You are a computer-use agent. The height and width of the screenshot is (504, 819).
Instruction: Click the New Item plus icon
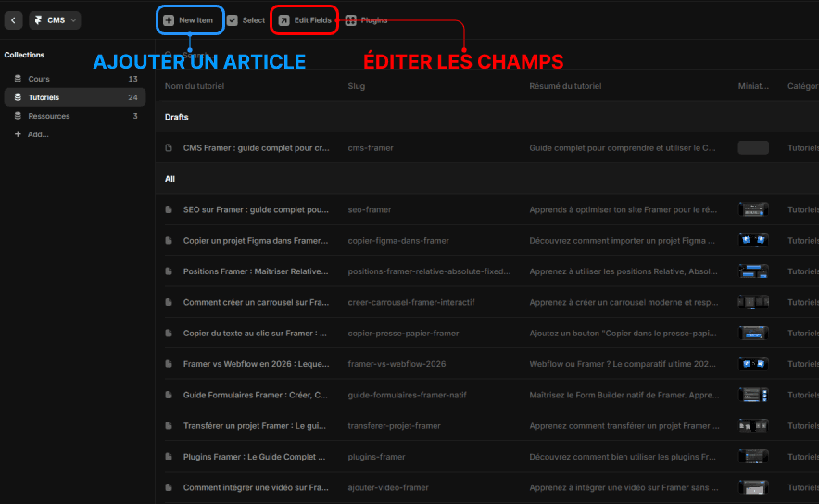pyautogui.click(x=169, y=20)
